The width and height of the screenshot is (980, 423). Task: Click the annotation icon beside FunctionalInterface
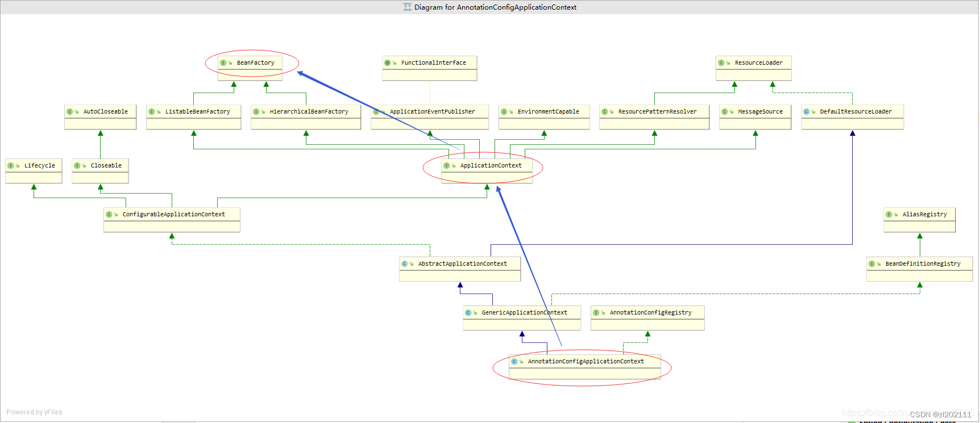tap(388, 63)
